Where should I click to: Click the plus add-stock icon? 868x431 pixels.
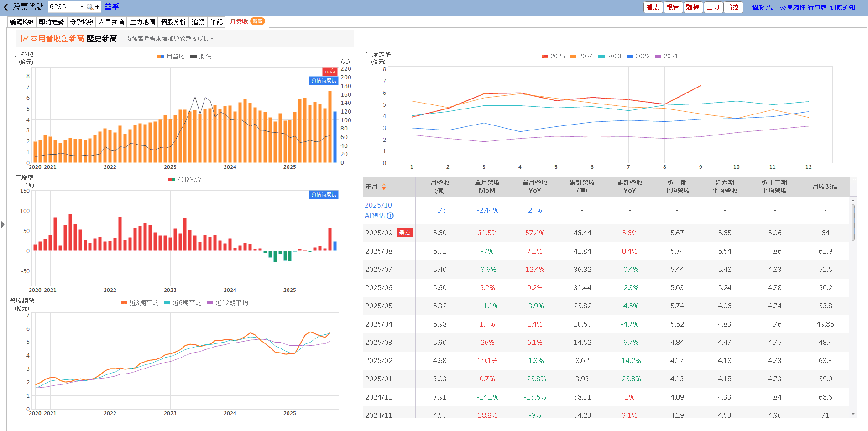pyautogui.click(x=97, y=7)
